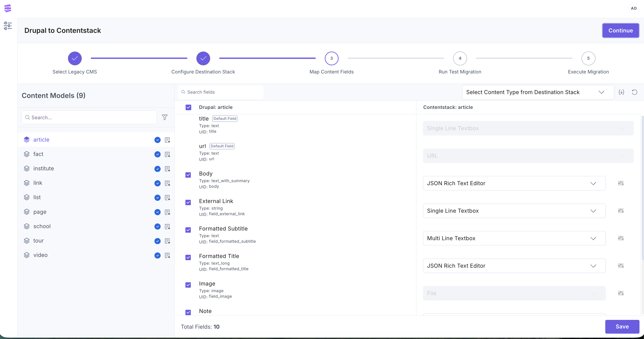Click the blue status check beside article
Viewport: 644px width, 339px height.
157,140
